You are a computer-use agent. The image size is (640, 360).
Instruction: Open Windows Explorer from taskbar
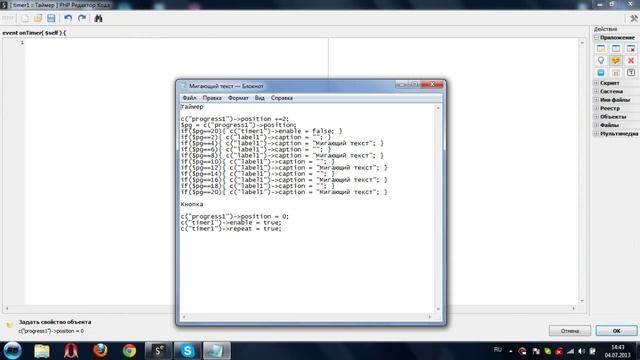(x=42, y=351)
